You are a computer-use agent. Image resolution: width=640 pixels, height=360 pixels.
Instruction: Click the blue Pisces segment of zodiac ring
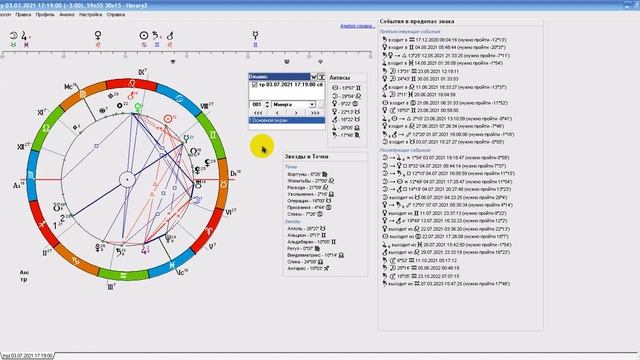(x=171, y=266)
